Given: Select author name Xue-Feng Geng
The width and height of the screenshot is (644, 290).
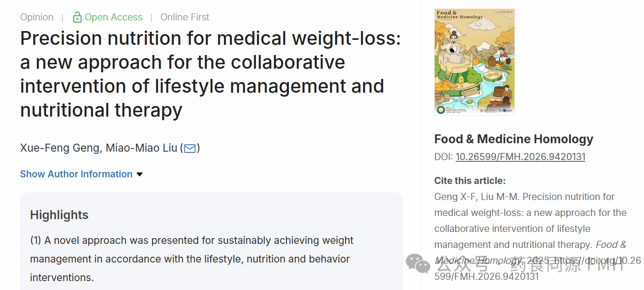Looking at the screenshot, I should (x=60, y=148).
